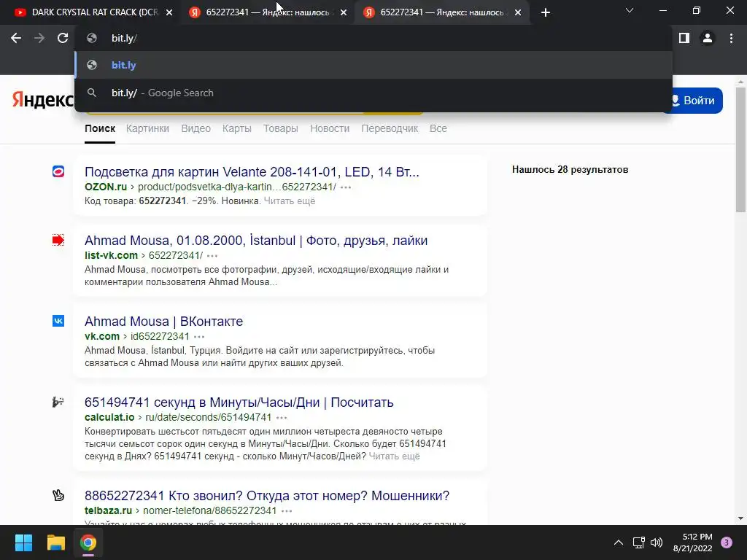Open the options dots for the OZON result
Screen dimensions: 747x560
[346, 187]
